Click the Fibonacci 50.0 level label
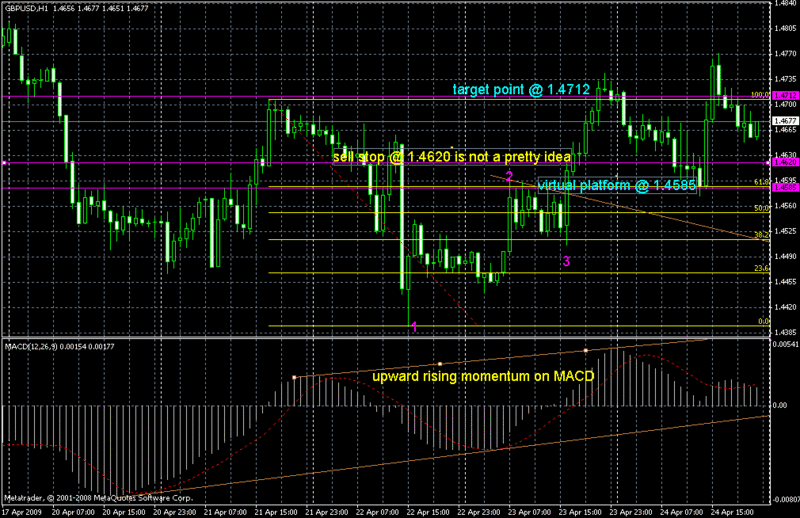Viewport: 800px width, 518px height. point(761,208)
